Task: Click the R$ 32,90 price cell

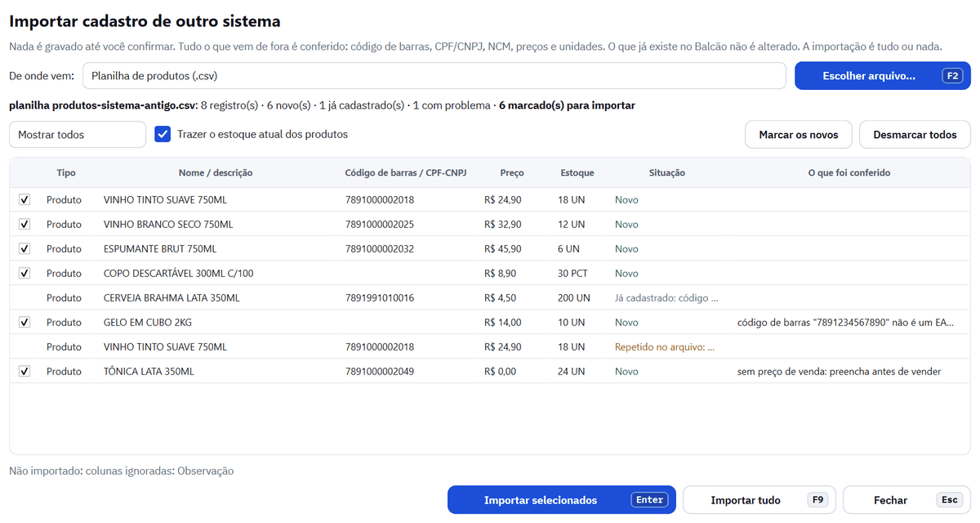Action: 502,224
